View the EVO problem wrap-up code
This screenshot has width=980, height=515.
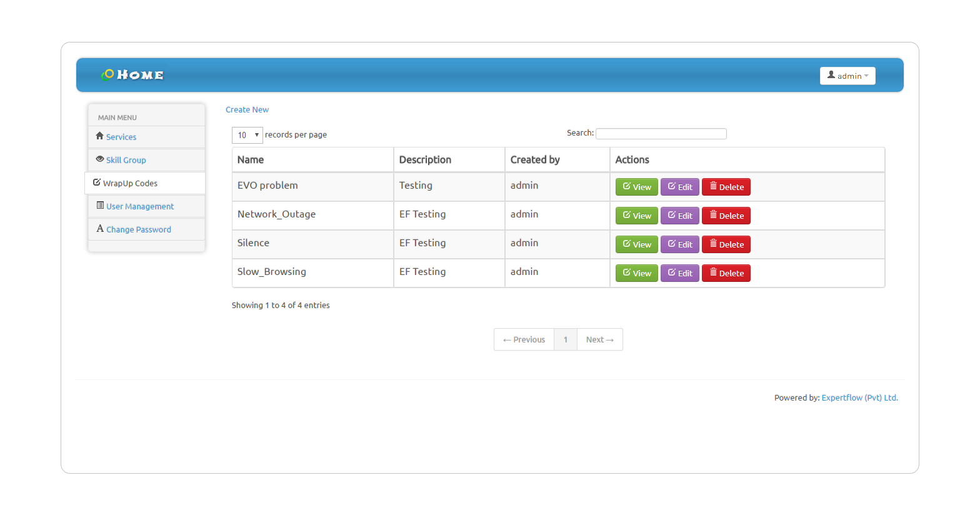[637, 187]
